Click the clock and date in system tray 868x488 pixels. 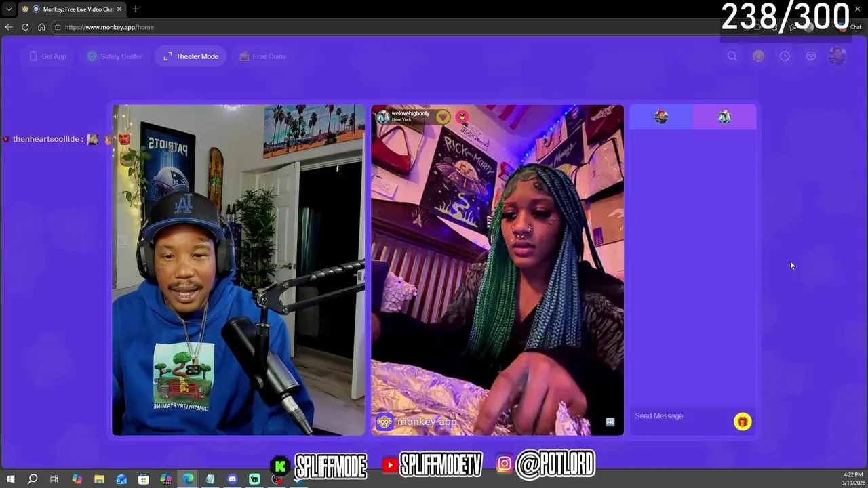coord(852,479)
